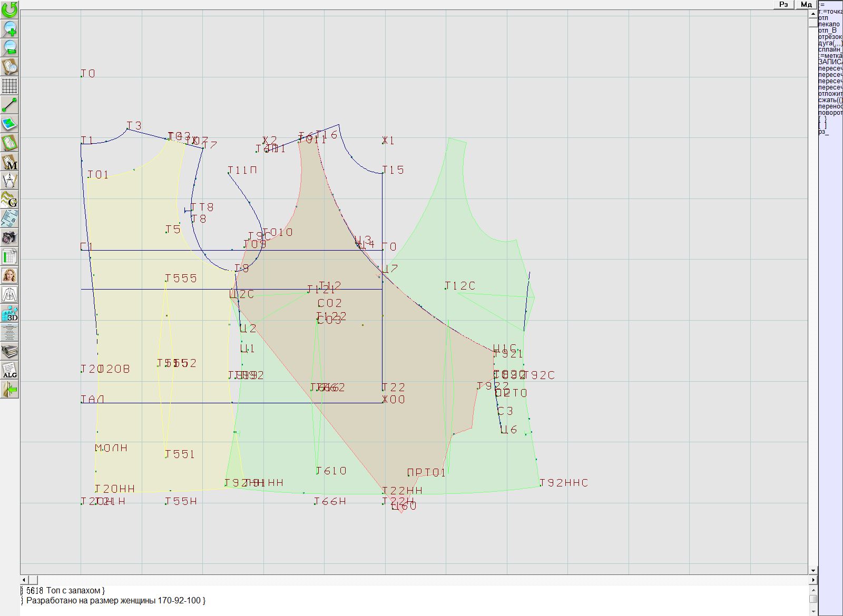This screenshot has width=843, height=616.
Task: Click the 'Топ с запахом' script line
Action: pyautogui.click(x=75, y=590)
